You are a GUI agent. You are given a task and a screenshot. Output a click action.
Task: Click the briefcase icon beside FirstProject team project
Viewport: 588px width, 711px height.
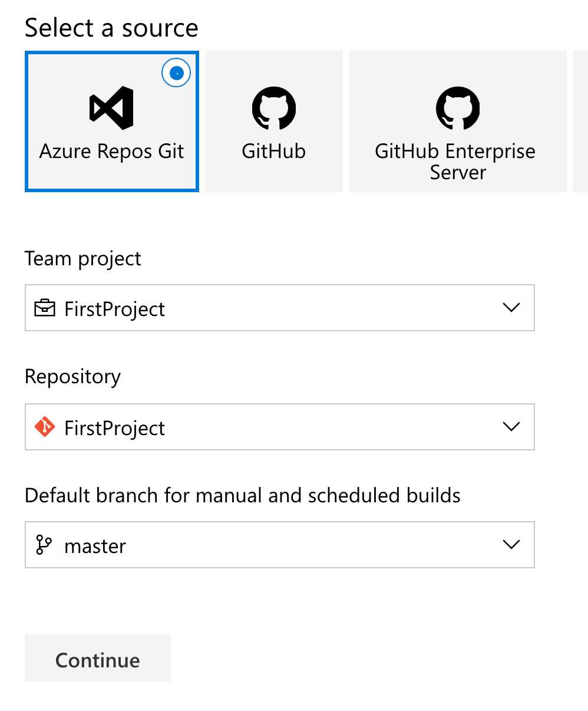[45, 308]
